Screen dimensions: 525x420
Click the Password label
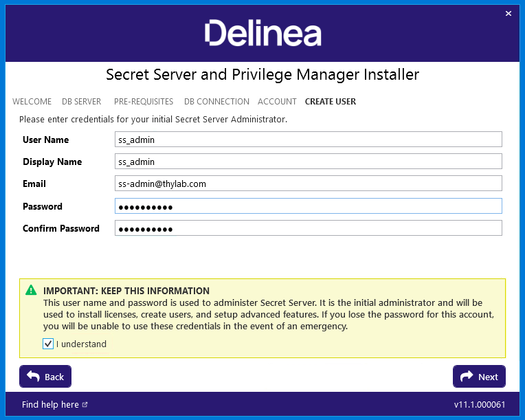click(x=43, y=206)
